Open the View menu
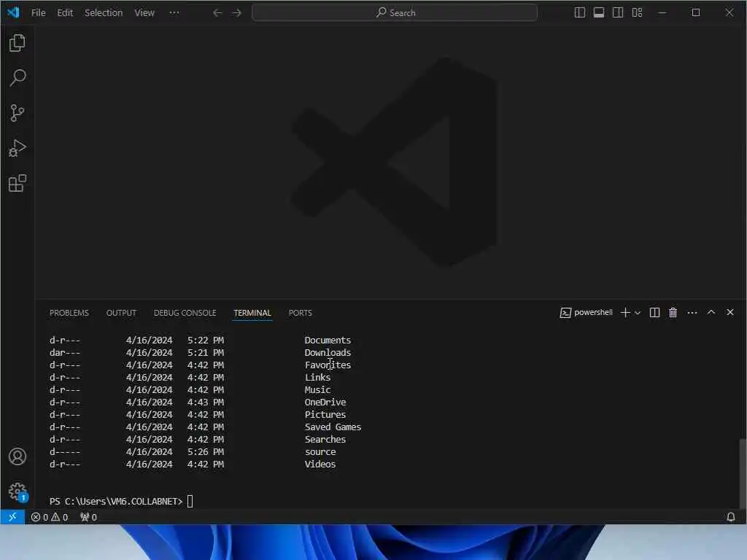This screenshot has width=747, height=560. (144, 13)
